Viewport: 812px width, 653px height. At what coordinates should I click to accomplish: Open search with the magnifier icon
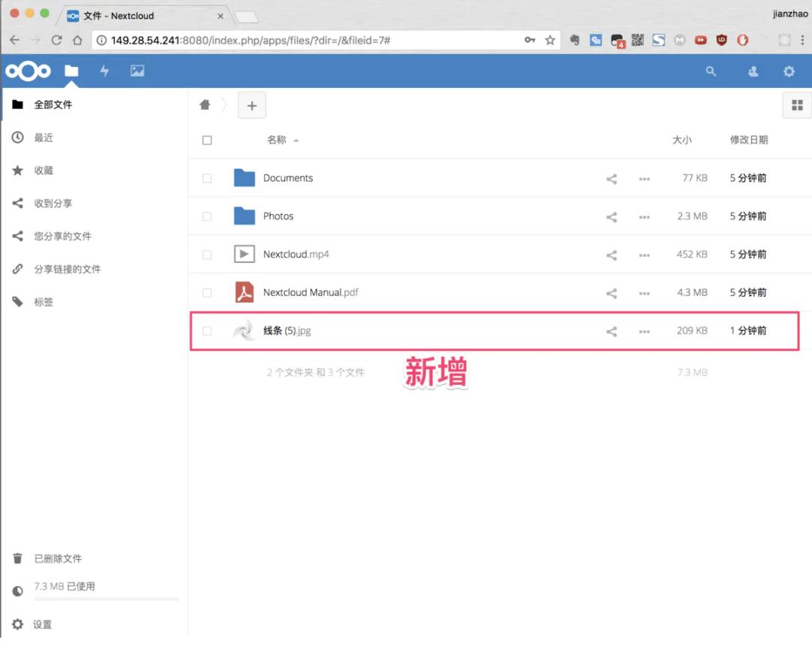(x=711, y=71)
